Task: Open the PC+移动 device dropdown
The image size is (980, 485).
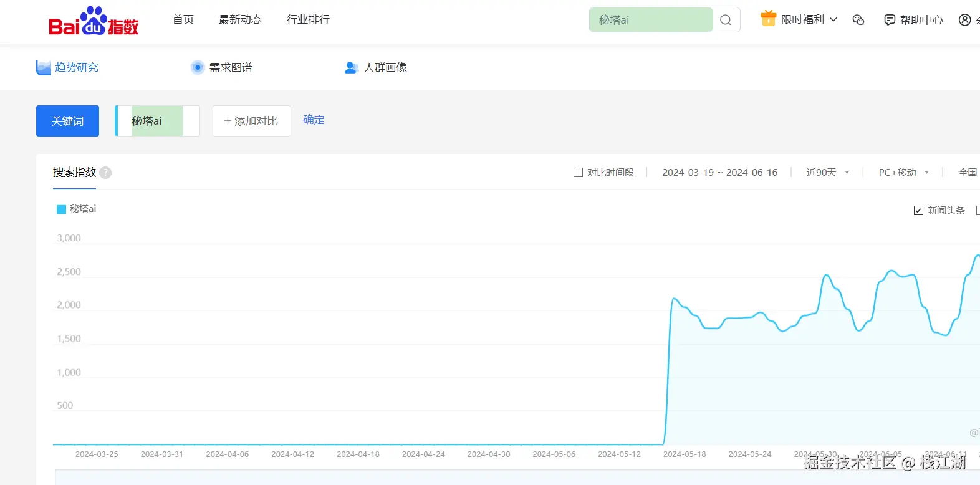Action: pos(903,173)
